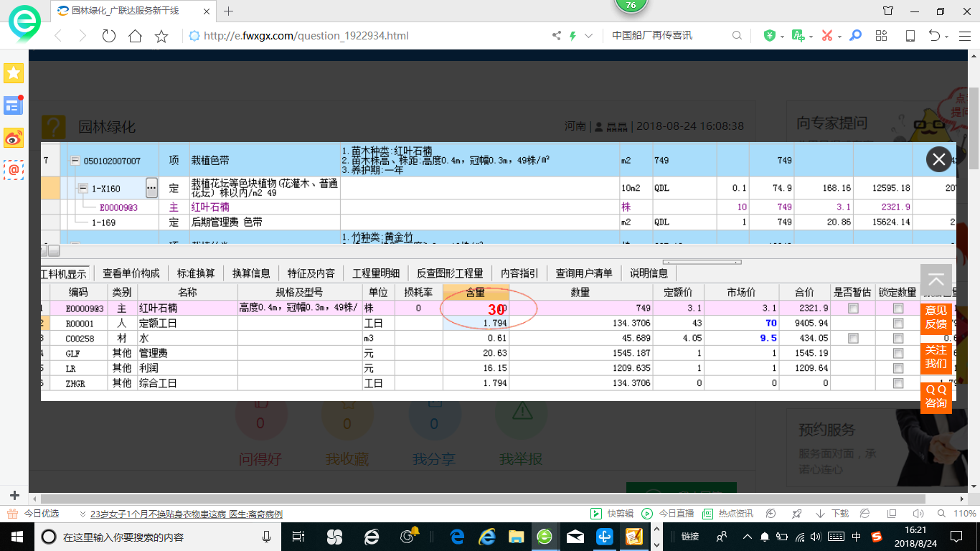Screen dimensions: 980x551
Task: Select the scissors screenshot tool icon
Action: (826, 34)
